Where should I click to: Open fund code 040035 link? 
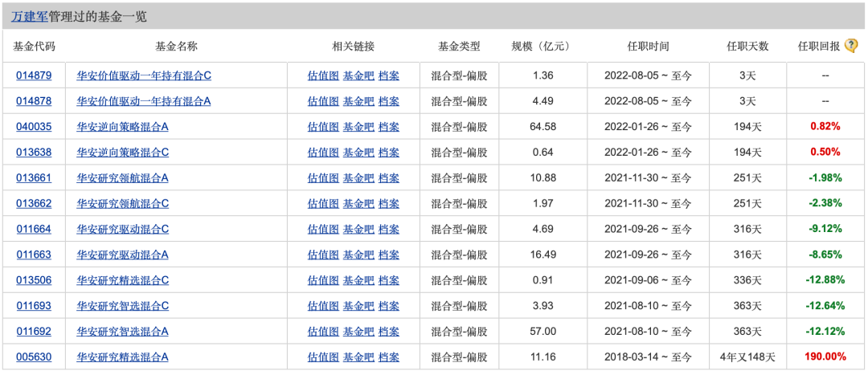click(x=34, y=127)
